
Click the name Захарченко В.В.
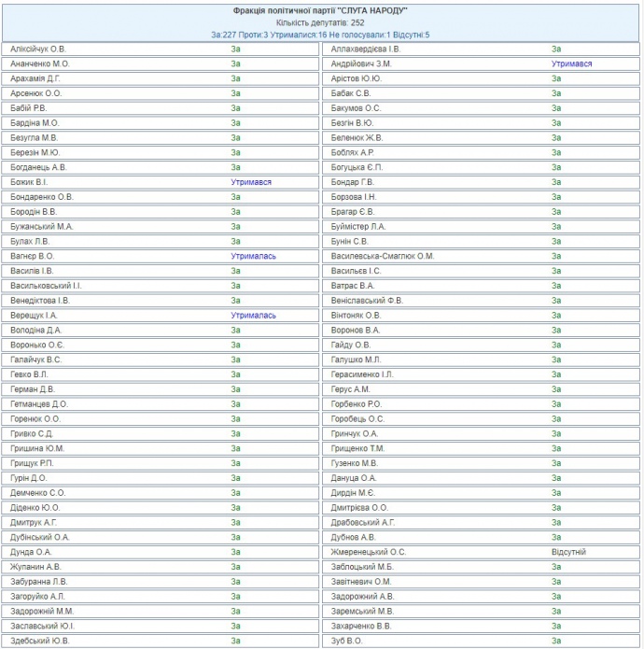click(x=361, y=627)
